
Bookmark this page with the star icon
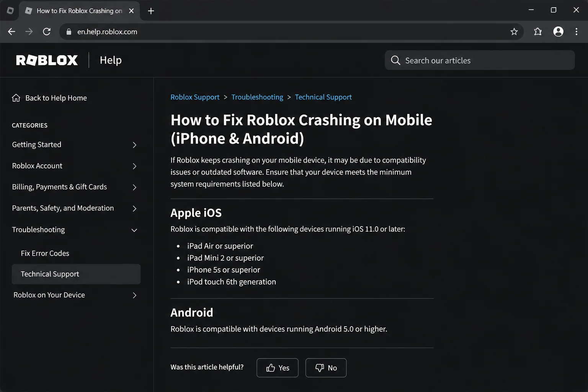tap(514, 32)
